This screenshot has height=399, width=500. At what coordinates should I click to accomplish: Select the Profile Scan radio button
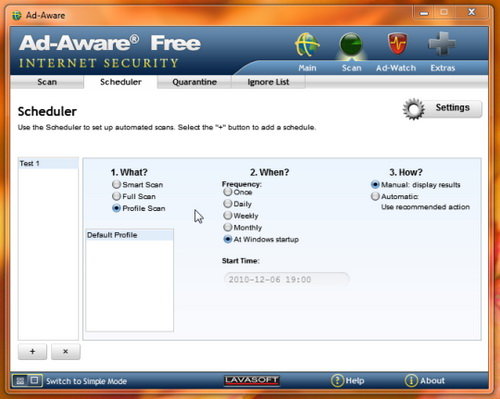pyautogui.click(x=116, y=208)
